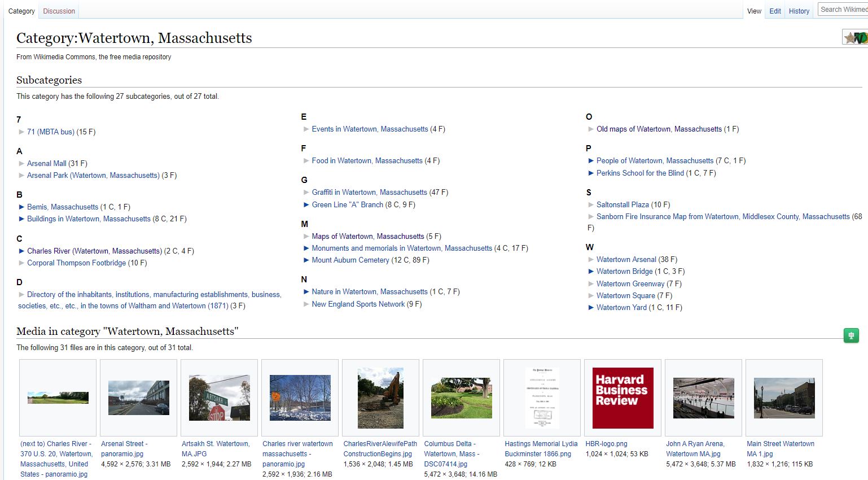Open the Edit tab
This screenshot has height=480, width=868.
click(x=775, y=11)
